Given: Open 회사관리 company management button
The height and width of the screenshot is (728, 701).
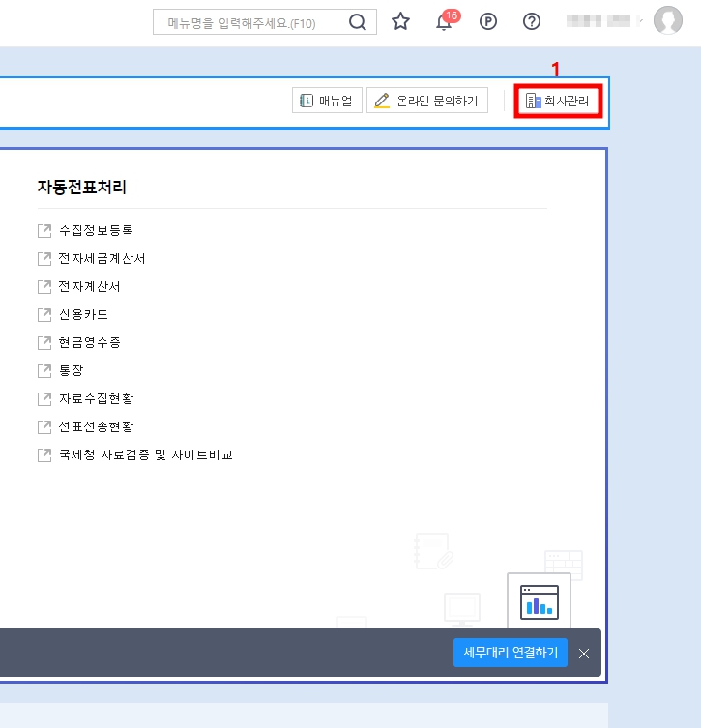Looking at the screenshot, I should click(x=558, y=101).
